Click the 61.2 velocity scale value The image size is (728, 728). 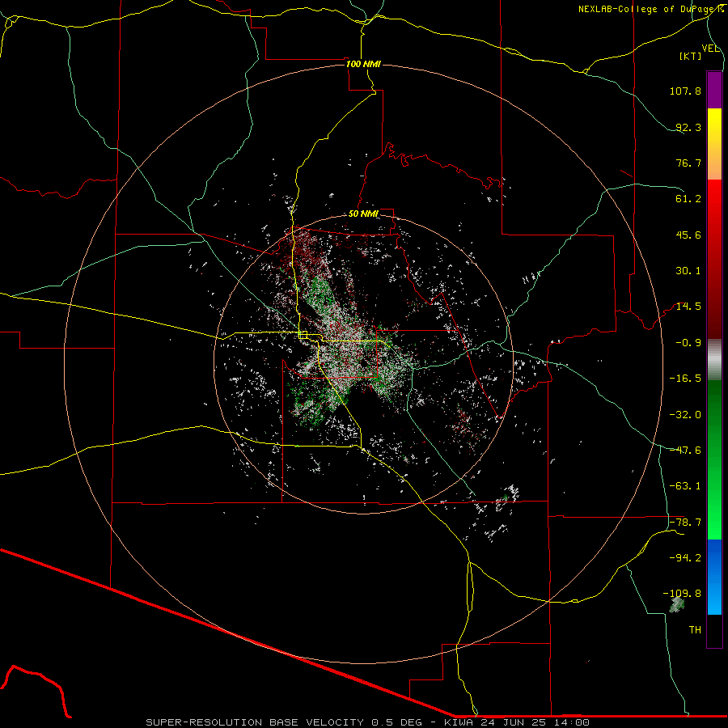688,199
